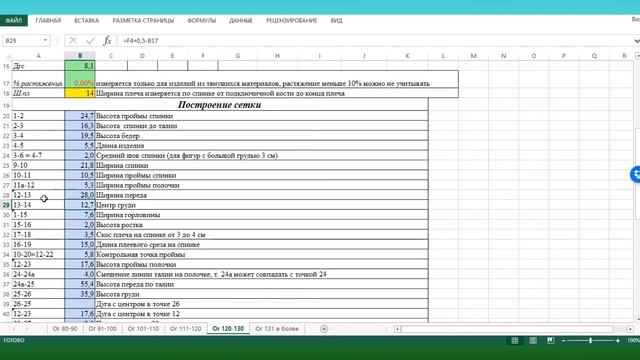Select row 36 header

pos(6,274)
